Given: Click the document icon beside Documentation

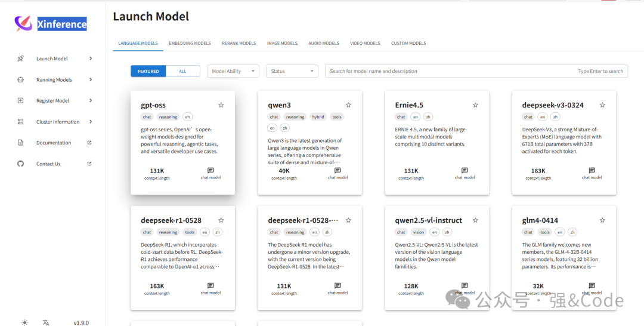Looking at the screenshot, I should [20, 143].
